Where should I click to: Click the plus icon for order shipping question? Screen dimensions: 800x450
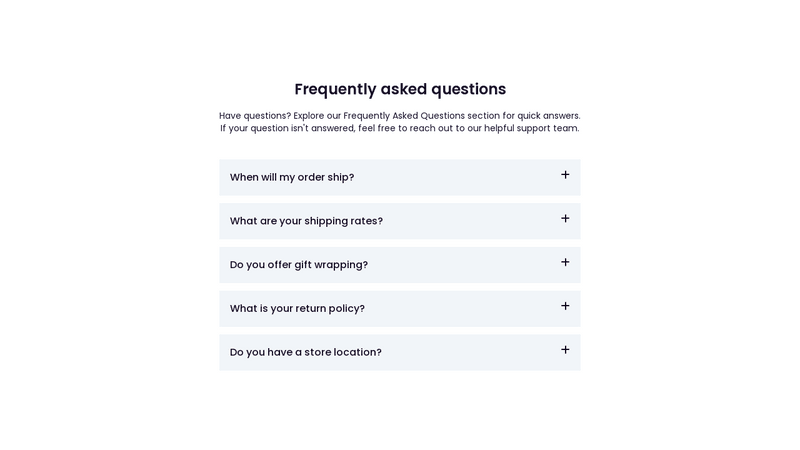tap(565, 175)
